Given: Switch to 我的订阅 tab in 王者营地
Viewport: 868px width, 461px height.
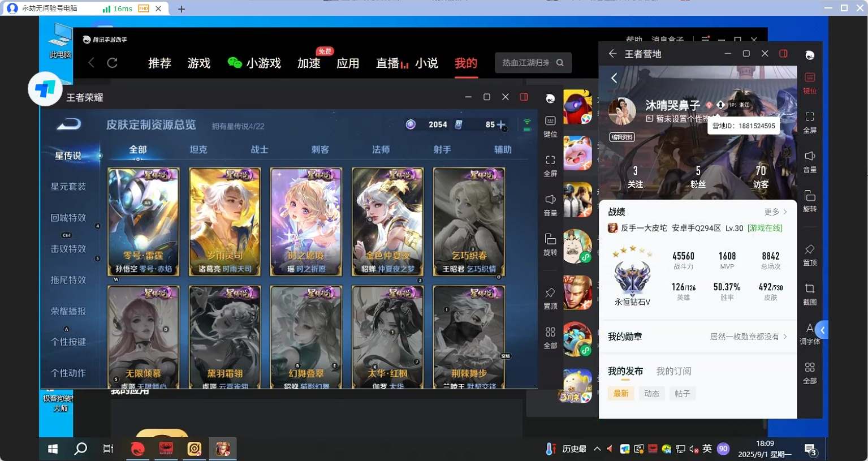Looking at the screenshot, I should point(673,371).
